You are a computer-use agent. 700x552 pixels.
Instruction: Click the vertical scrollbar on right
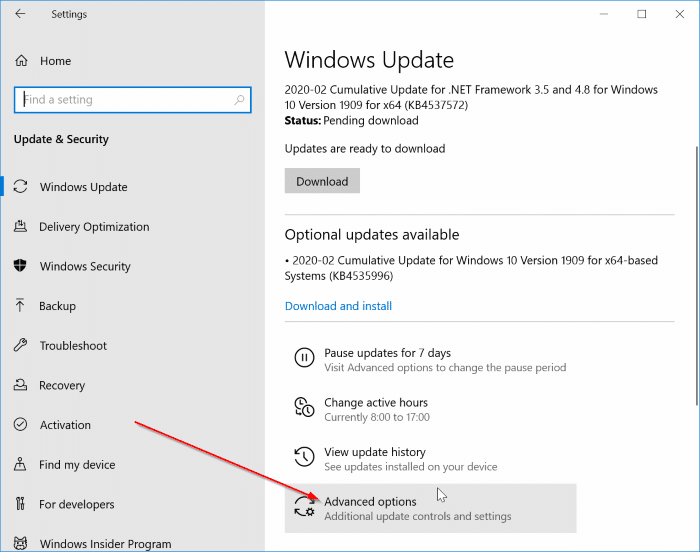coord(697,275)
